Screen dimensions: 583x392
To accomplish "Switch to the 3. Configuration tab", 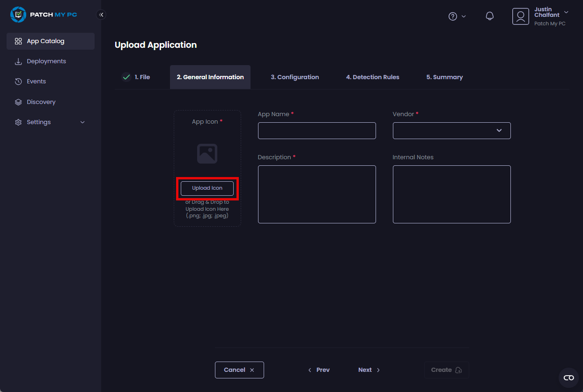I will pyautogui.click(x=295, y=77).
